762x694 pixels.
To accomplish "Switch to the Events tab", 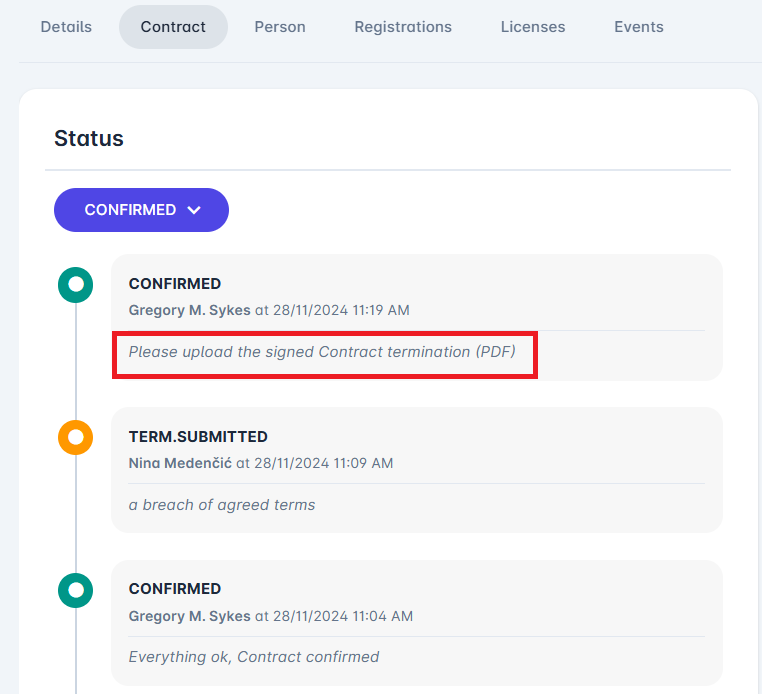I will (639, 27).
